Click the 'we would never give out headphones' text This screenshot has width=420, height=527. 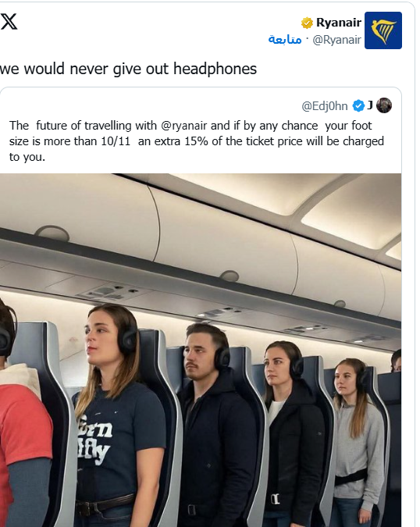pos(128,69)
